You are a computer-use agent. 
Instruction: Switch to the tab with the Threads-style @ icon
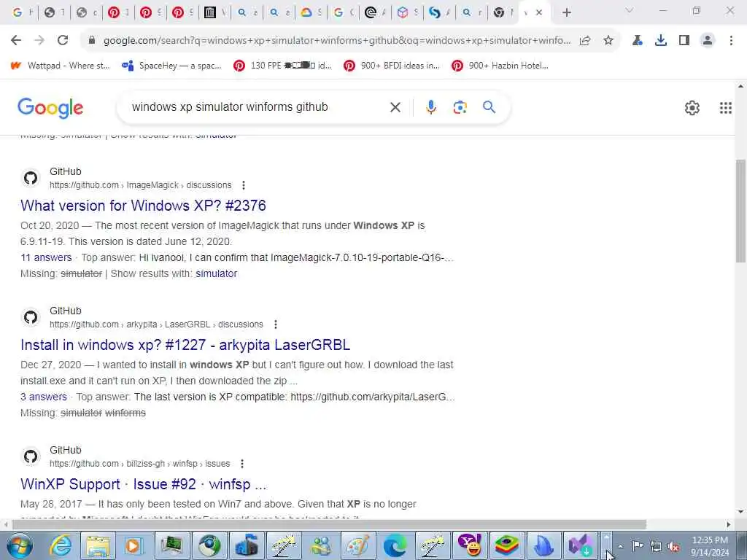pyautogui.click(x=371, y=13)
